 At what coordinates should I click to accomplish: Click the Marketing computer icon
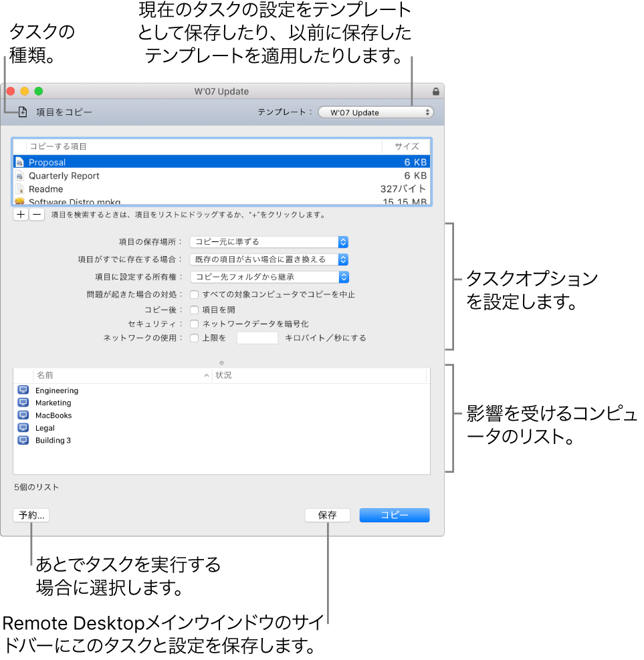[x=23, y=403]
